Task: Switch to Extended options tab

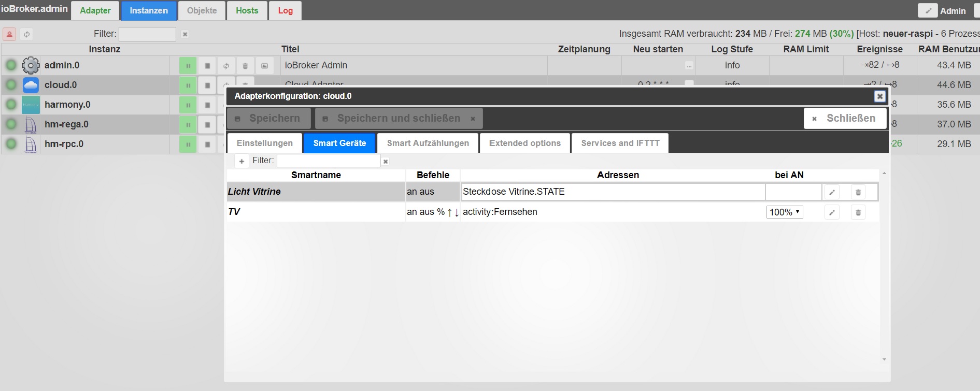Action: [x=525, y=143]
